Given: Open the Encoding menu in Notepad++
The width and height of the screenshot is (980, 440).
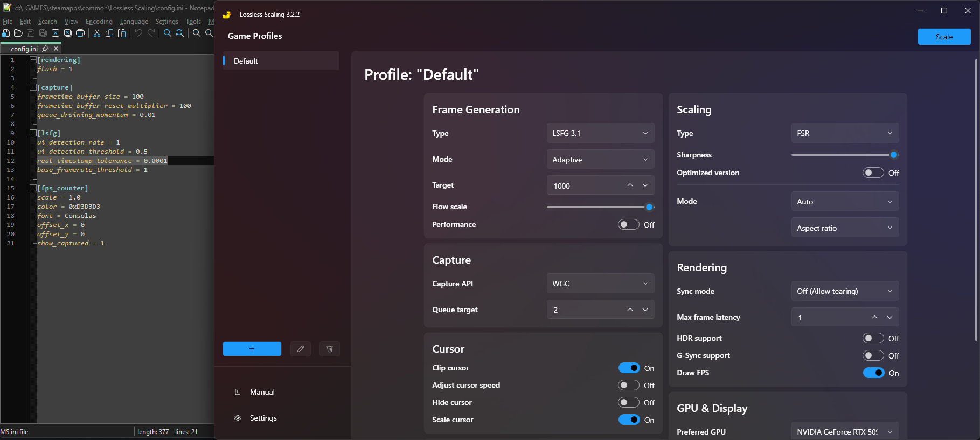Looking at the screenshot, I should (99, 22).
